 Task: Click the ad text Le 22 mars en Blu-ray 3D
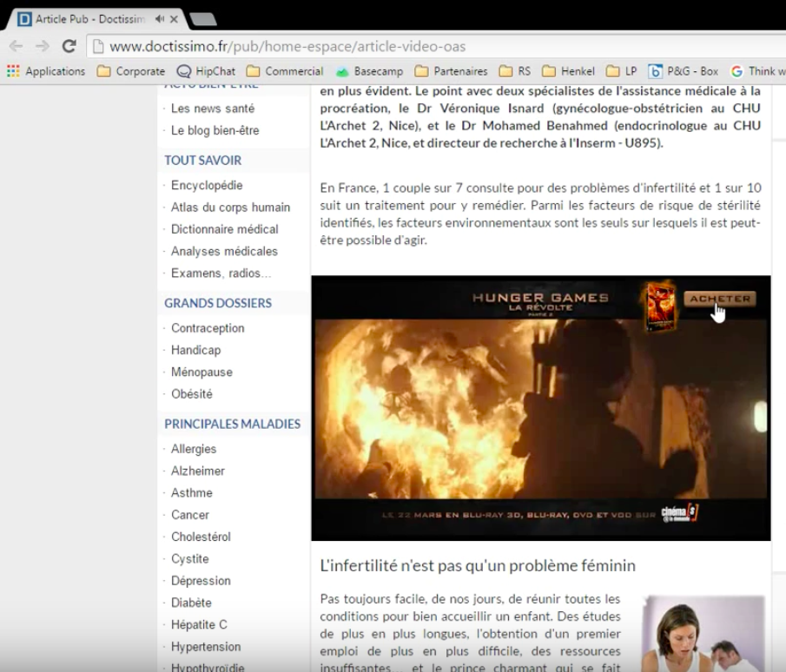point(518,515)
